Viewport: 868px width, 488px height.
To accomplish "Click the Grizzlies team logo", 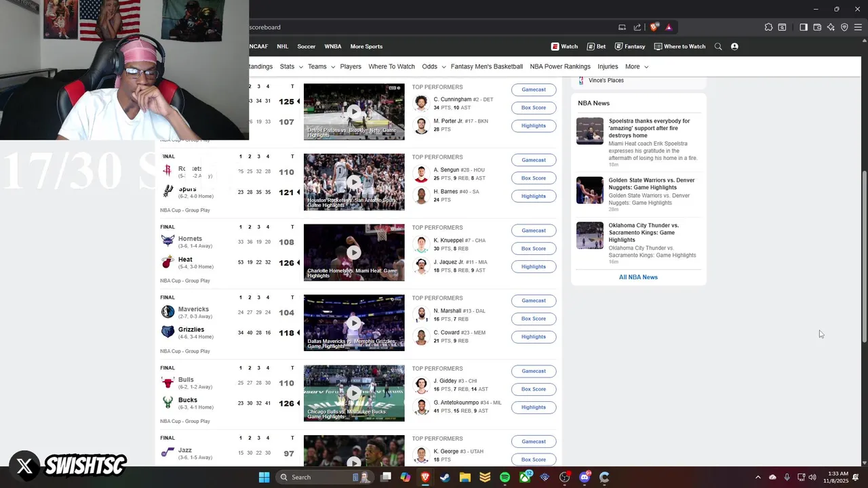I will click(167, 331).
